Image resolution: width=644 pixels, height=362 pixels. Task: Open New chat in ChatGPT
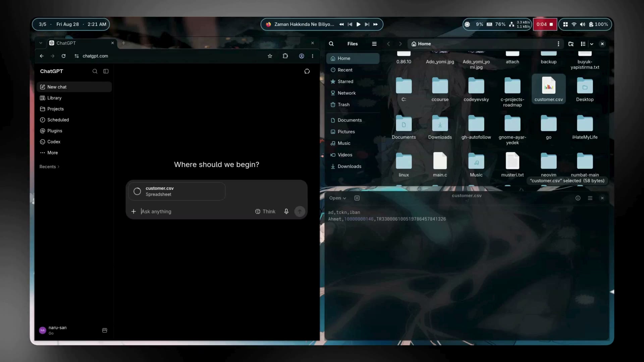pyautogui.click(x=74, y=87)
